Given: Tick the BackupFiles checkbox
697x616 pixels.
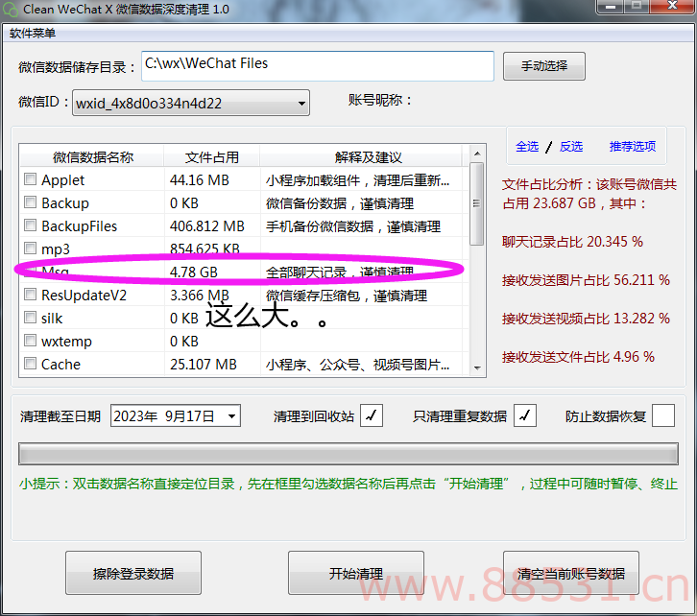Looking at the screenshot, I should pos(31,225).
